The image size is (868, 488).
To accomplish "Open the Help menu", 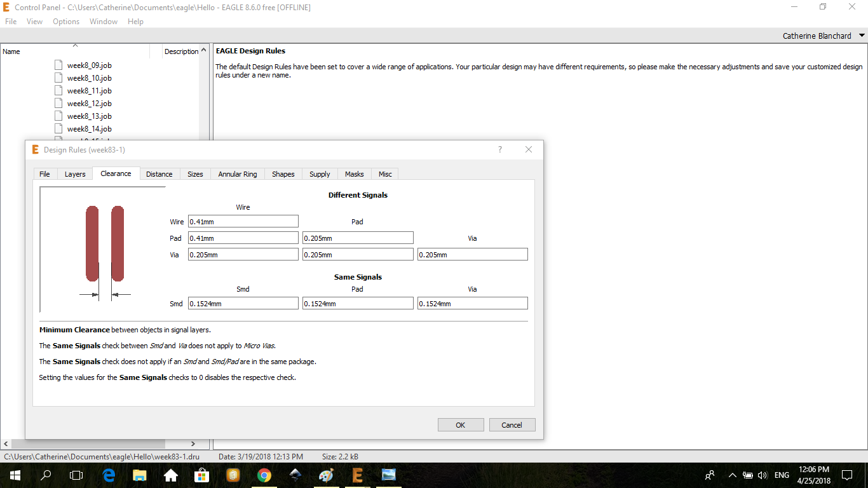I will click(x=135, y=21).
